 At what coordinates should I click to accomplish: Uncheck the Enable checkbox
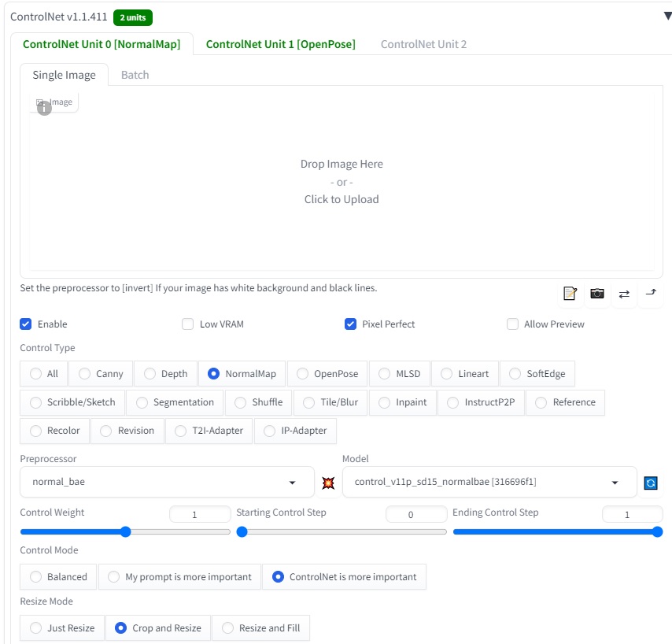[x=26, y=324]
